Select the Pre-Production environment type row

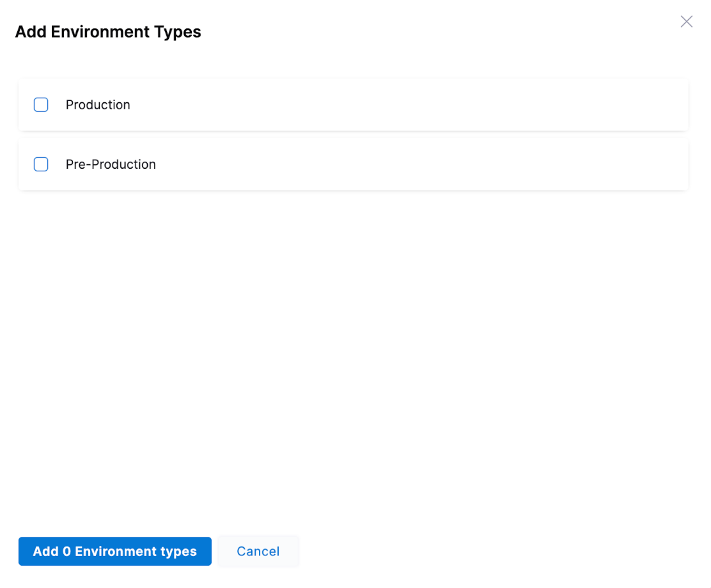[353, 164]
